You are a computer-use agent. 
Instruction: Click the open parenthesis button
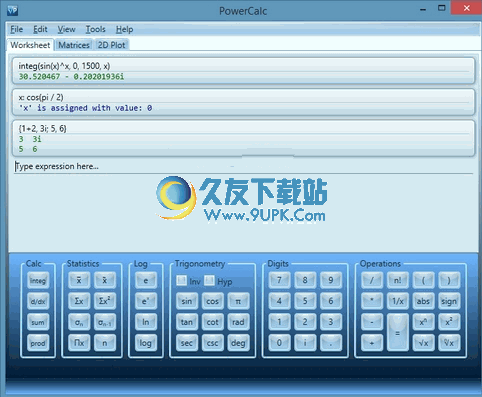(x=423, y=280)
